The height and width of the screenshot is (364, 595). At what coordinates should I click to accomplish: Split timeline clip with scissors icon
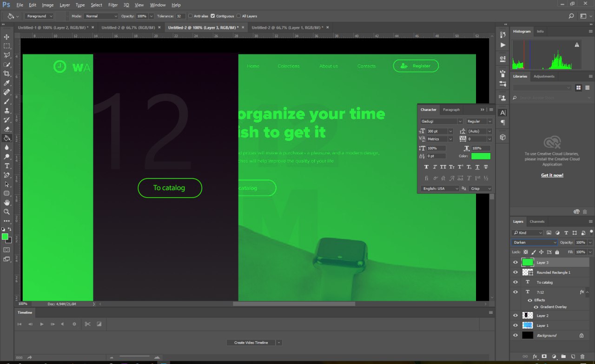pos(87,324)
